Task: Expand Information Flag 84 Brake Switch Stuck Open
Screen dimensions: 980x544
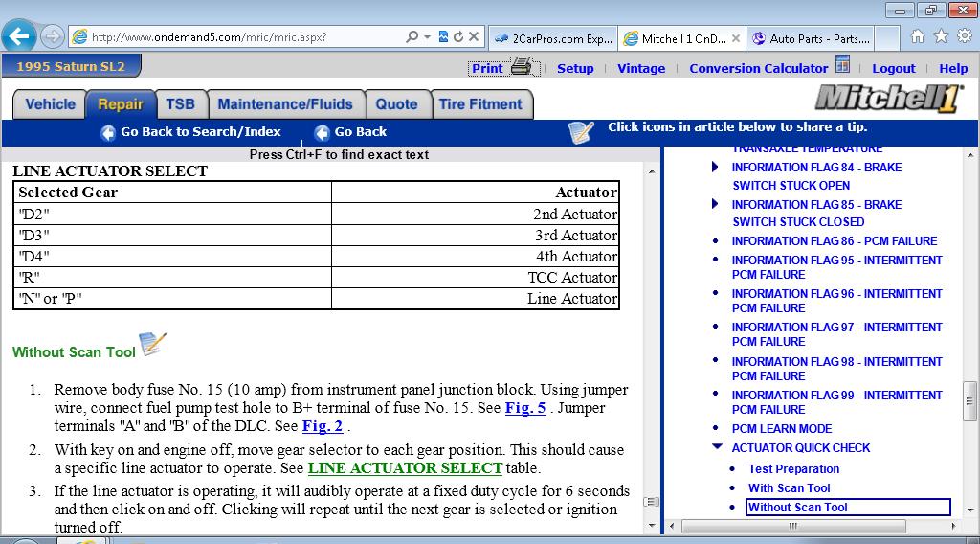Action: [x=715, y=167]
